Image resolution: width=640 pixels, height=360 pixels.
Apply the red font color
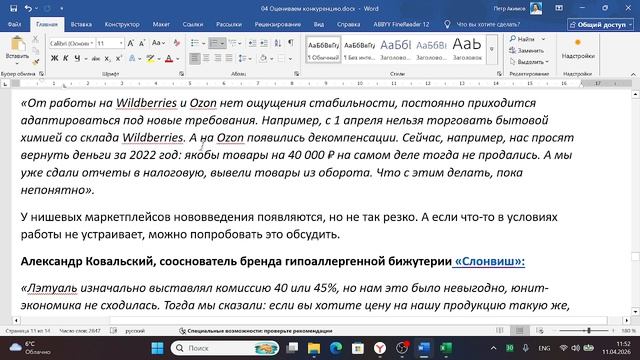coord(169,59)
